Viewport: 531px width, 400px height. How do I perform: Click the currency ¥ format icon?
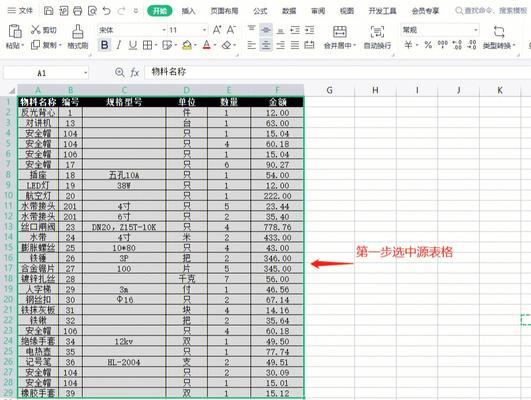[x=409, y=45]
